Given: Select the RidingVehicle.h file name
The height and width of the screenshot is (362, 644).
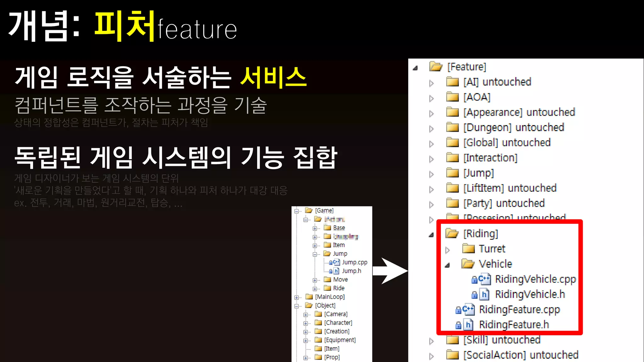Looking at the screenshot, I should click(x=530, y=294).
